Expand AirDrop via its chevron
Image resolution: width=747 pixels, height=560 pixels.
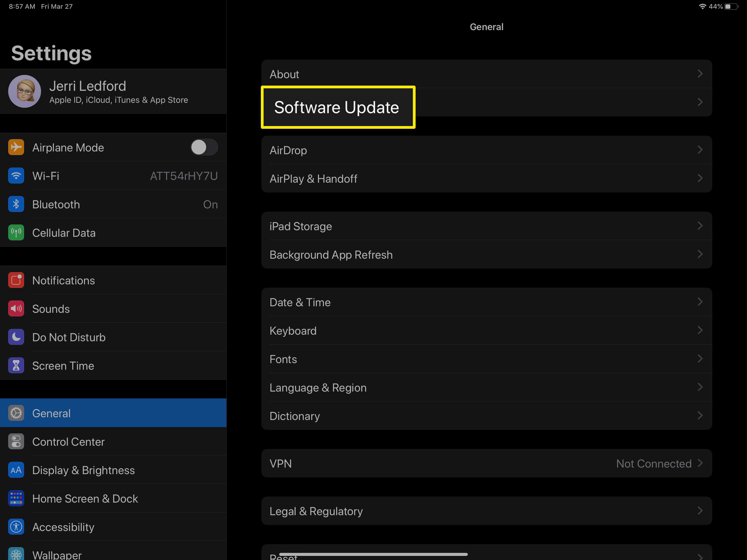(700, 150)
